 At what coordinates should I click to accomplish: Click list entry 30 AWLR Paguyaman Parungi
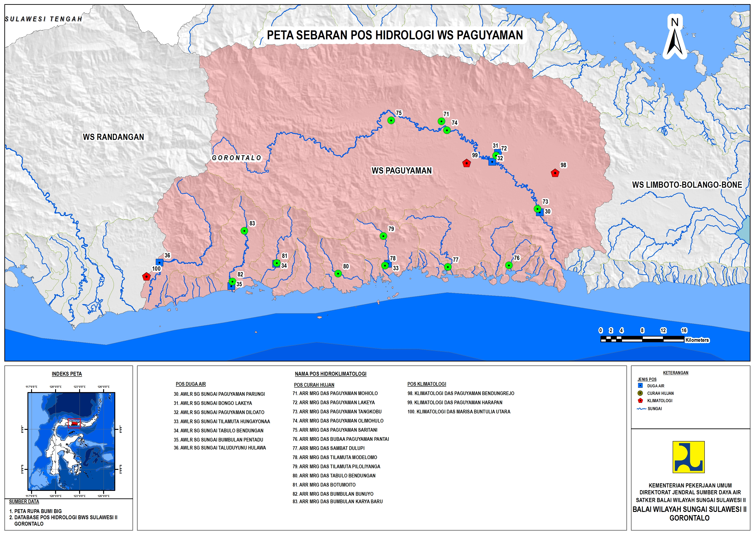(x=219, y=394)
